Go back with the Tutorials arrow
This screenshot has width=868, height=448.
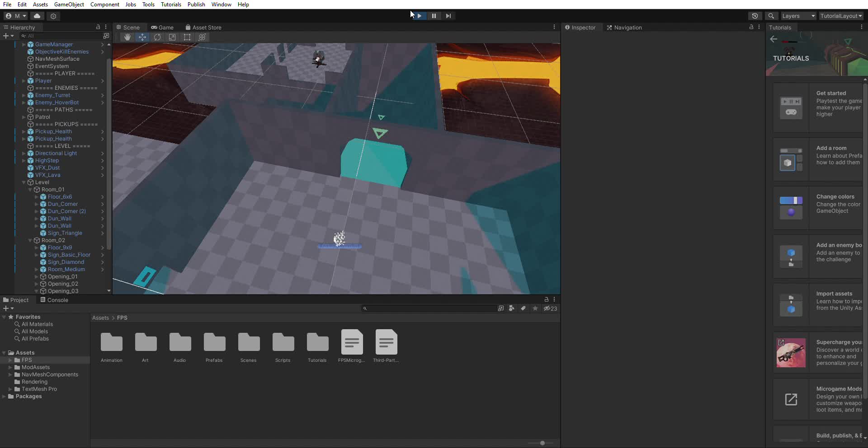pos(774,39)
